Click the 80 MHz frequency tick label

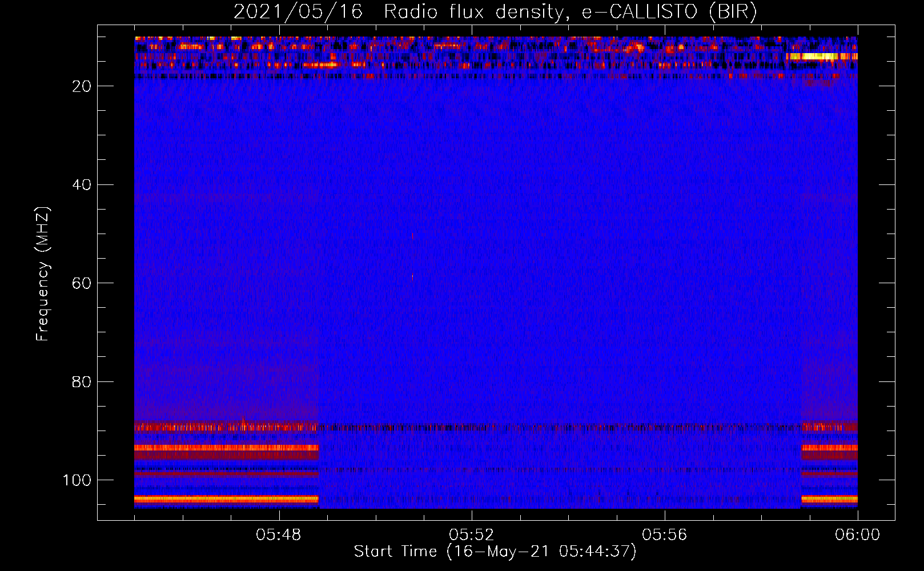[82, 381]
